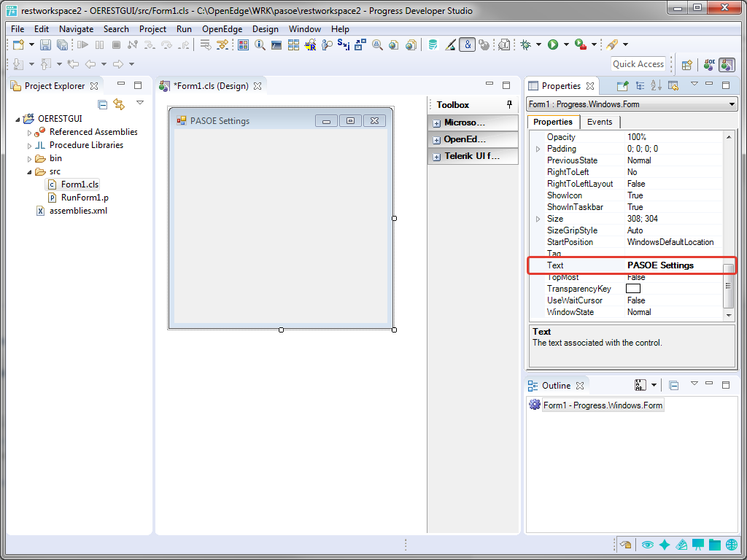
Task: Expand the Telerik UI toolbox group
Action: coord(436,157)
